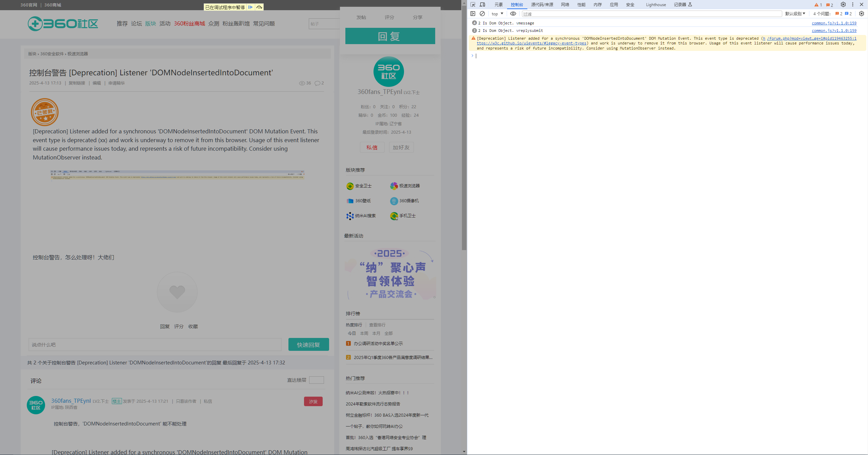Viewport: 868px width, 455px height.
Task: Clear the console with the ban icon
Action: coord(482,14)
